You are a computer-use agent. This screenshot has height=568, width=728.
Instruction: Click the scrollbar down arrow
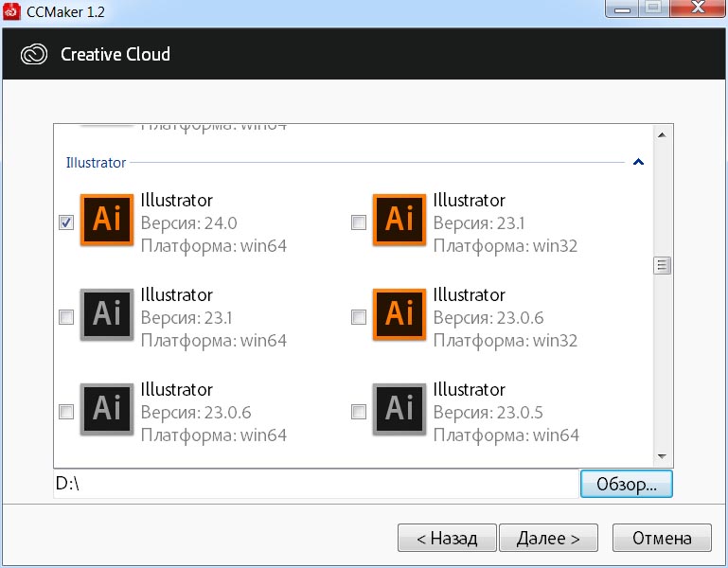pyautogui.click(x=662, y=456)
